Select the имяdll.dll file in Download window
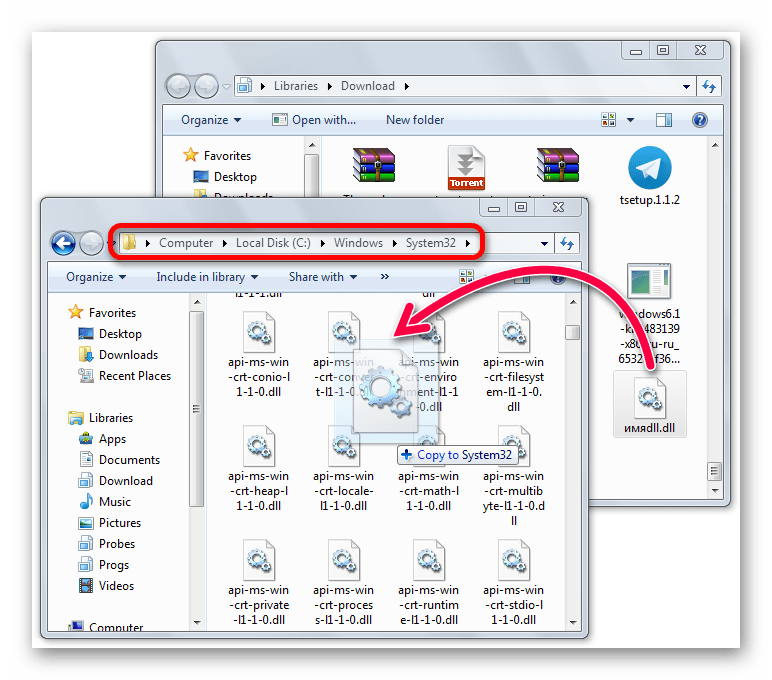This screenshot has width=772, height=680. pos(650,405)
